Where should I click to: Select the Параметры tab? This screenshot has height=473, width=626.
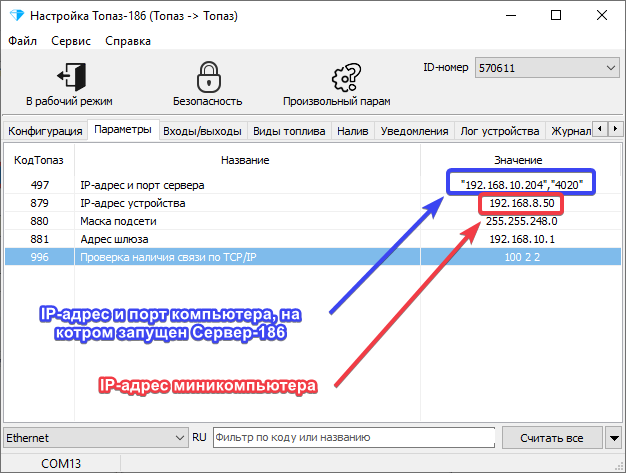click(x=123, y=129)
